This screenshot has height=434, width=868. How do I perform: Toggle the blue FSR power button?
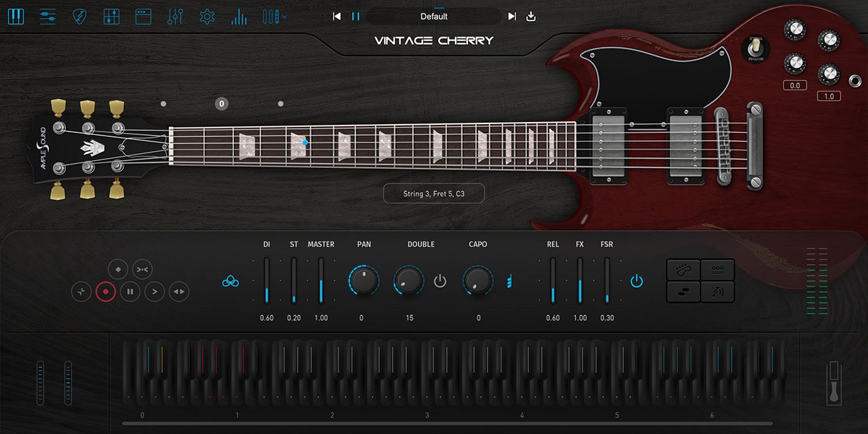pos(636,281)
